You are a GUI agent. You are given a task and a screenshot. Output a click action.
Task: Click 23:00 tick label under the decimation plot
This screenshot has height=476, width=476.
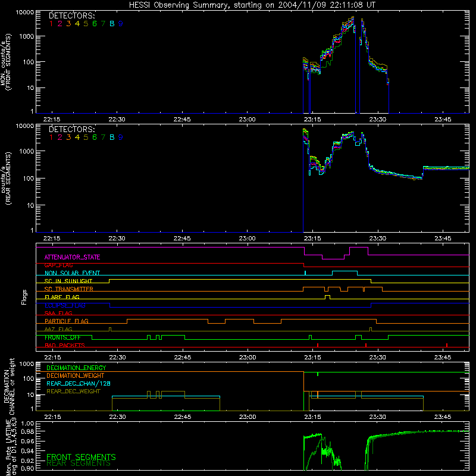[x=248, y=417]
